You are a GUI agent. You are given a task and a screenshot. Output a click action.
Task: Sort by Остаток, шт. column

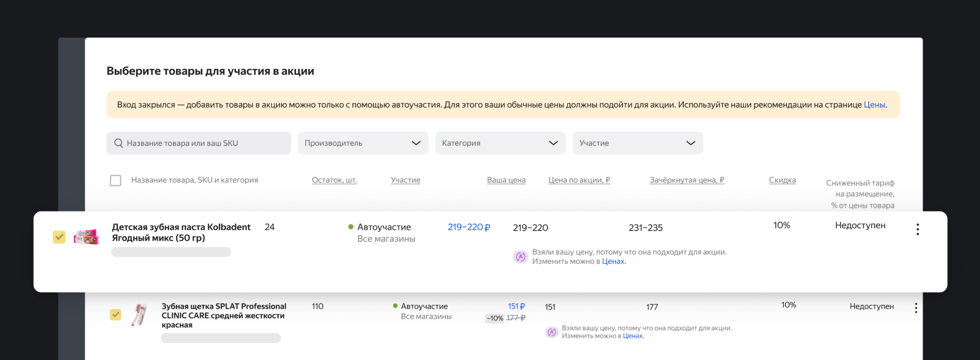pos(334,180)
